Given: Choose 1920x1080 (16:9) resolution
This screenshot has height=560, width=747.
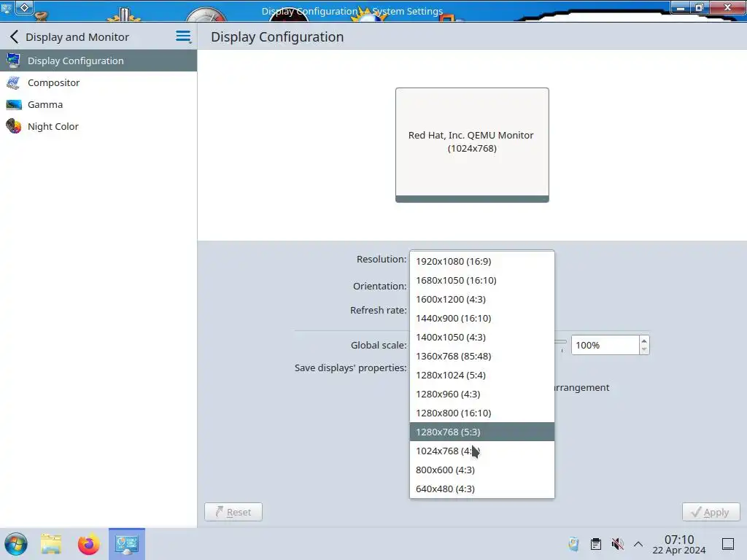Looking at the screenshot, I should [481, 261].
